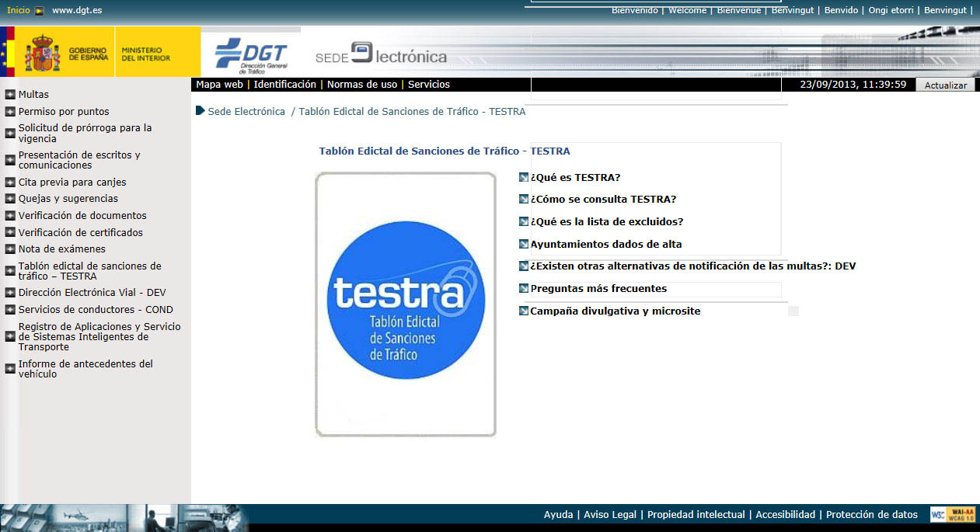Click the plus icon beside Multas
This screenshot has height=532, width=980.
coord(10,95)
